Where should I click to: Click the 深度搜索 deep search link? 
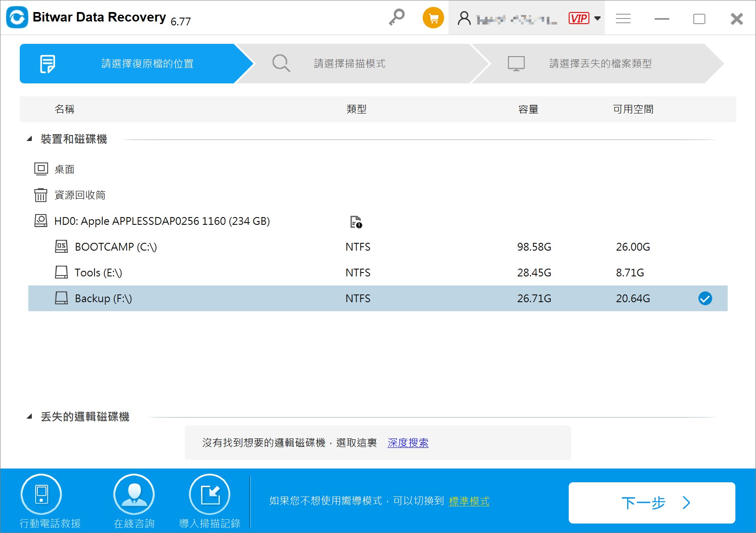tap(408, 443)
